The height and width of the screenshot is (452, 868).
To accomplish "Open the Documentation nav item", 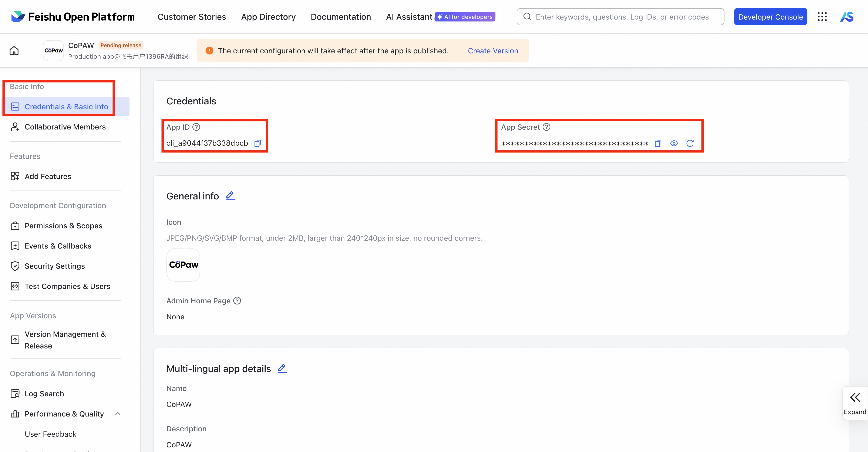I will click(340, 17).
